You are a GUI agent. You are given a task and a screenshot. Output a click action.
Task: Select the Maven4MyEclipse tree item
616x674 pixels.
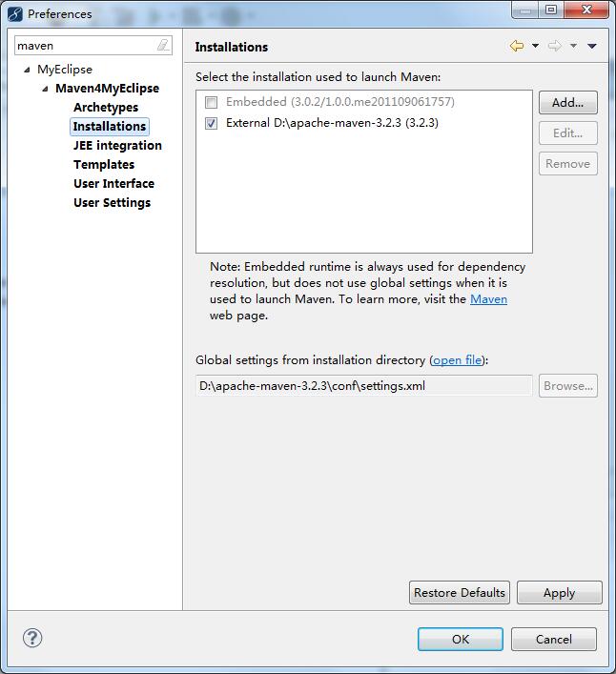coord(107,88)
